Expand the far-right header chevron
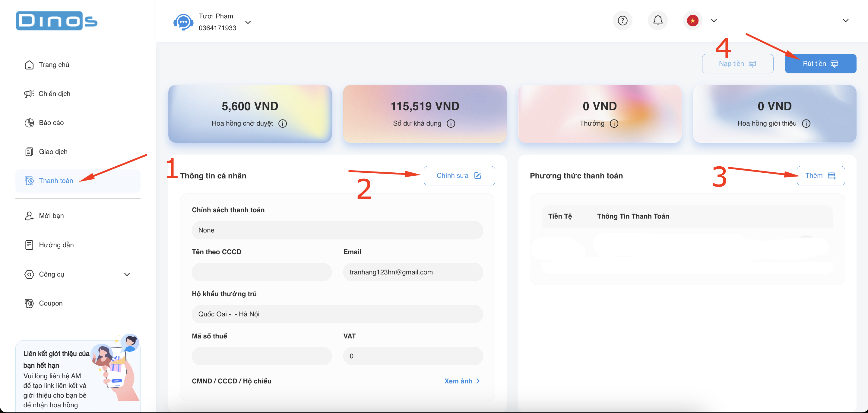 845,21
